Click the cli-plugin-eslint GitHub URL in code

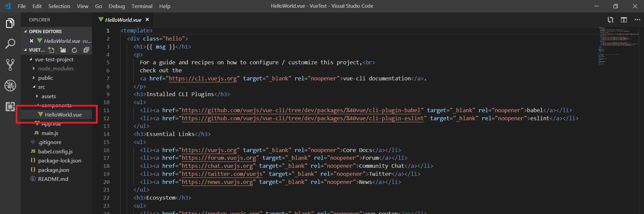point(303,118)
